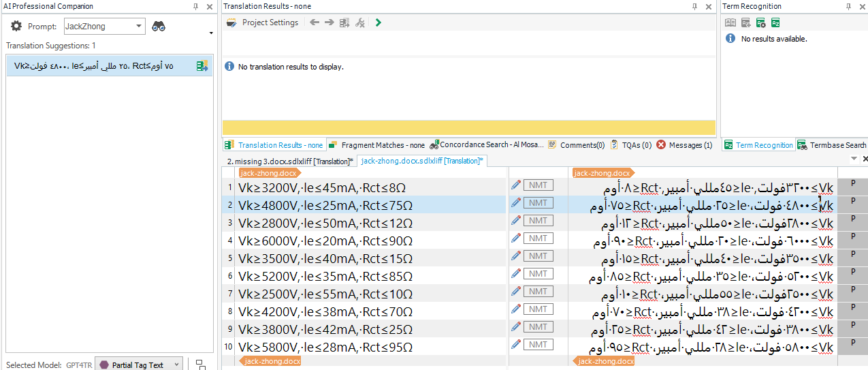Open the document tabs list dropdown arrow
This screenshot has height=370, width=868.
[x=854, y=159]
